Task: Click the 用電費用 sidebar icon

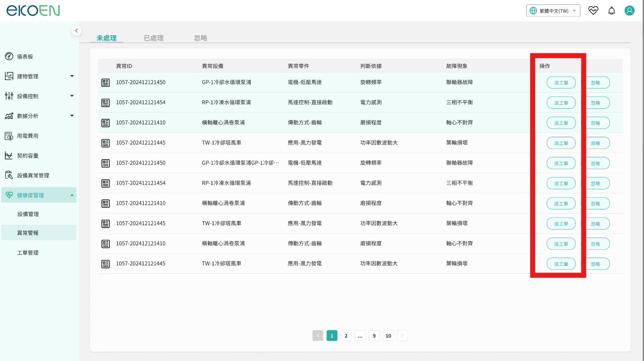Action: 9,136
